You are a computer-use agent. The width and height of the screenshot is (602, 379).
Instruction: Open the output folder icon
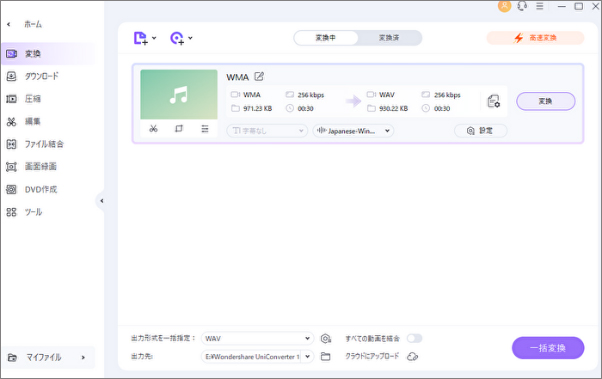[x=326, y=357]
